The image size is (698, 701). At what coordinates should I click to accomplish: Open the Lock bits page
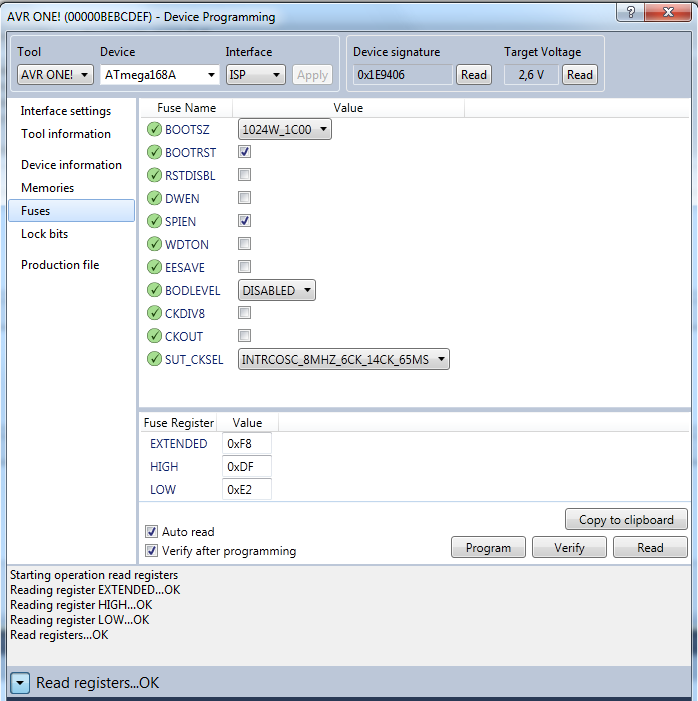44,234
